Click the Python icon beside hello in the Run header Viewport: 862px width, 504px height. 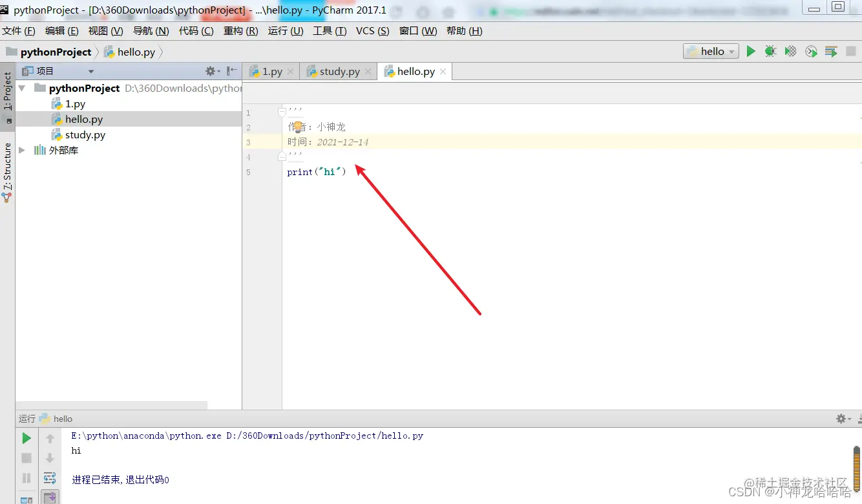44,419
